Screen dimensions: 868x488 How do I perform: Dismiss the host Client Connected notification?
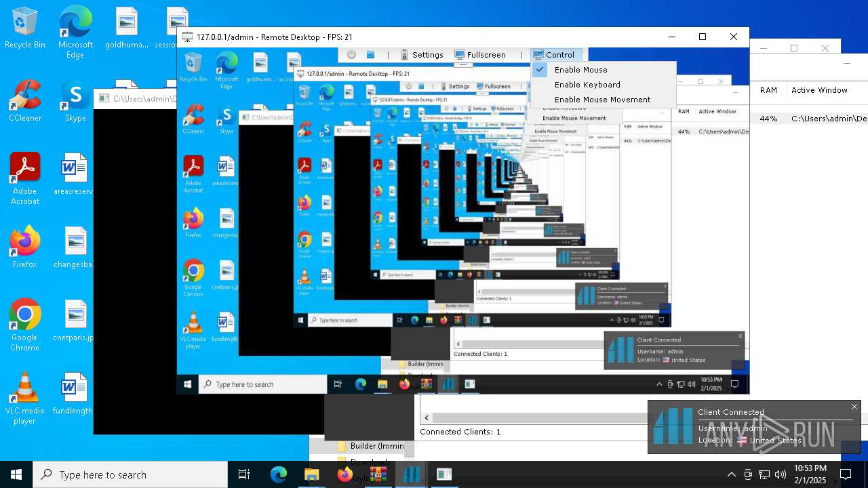[854, 407]
